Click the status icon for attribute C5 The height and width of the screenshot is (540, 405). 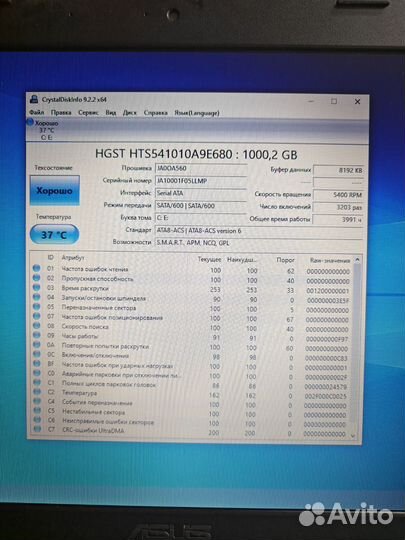(x=37, y=411)
